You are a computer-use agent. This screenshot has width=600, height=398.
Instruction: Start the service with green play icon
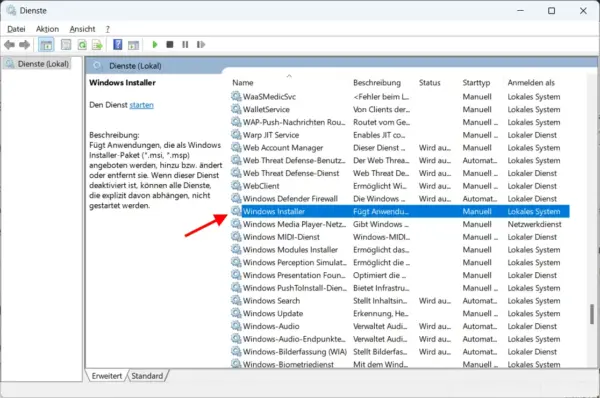pyautogui.click(x=155, y=45)
